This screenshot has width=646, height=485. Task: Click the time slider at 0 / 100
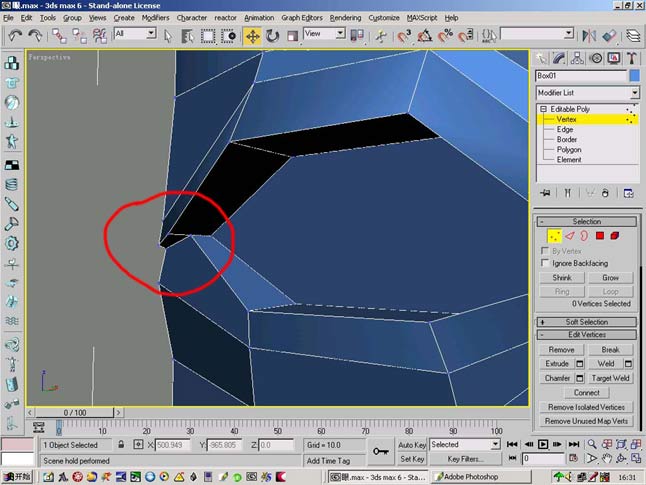74,412
